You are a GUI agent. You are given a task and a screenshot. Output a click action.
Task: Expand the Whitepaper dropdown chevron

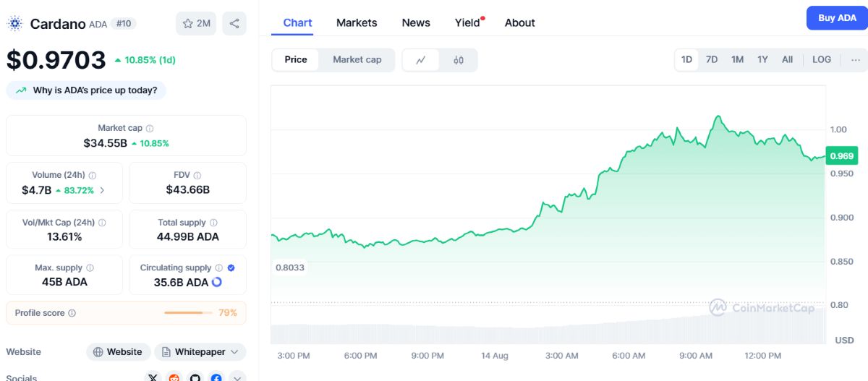[x=234, y=352]
